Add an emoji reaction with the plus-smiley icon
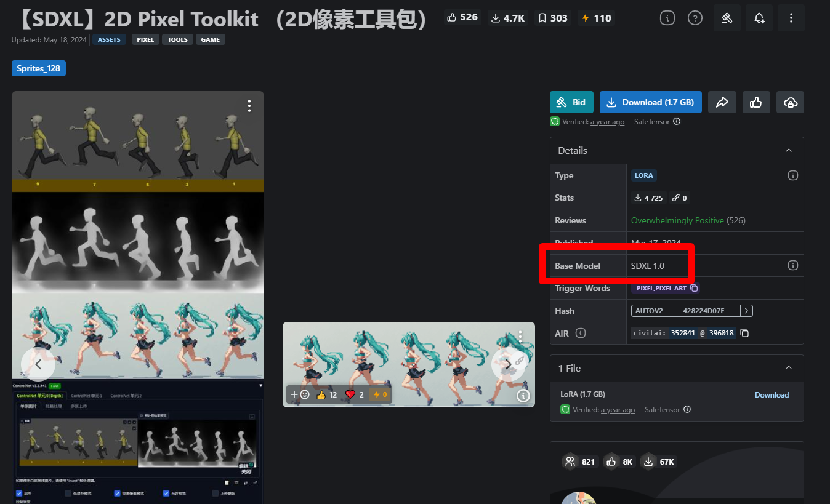 point(300,394)
